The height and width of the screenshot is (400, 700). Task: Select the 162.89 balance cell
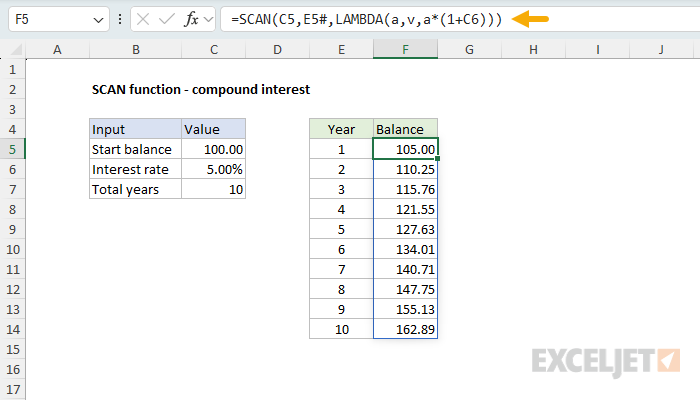tap(405, 329)
